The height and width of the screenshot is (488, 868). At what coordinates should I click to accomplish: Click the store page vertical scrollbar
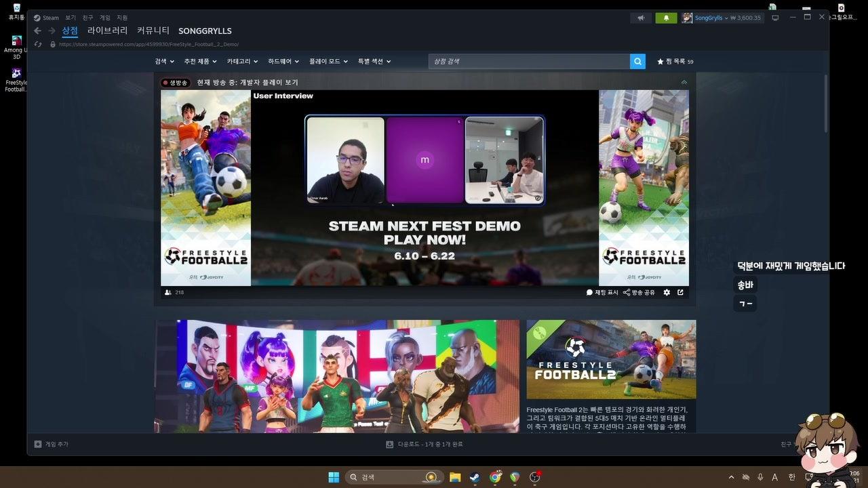[x=825, y=103]
